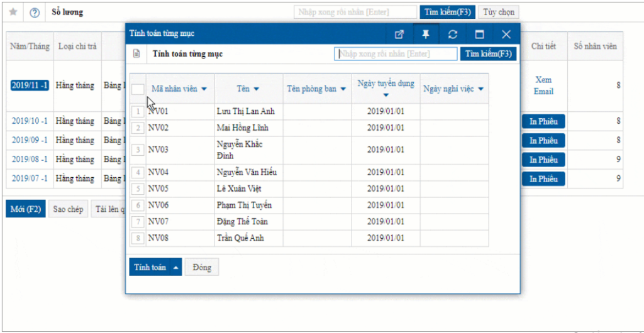The image size is (644, 333).
Task: Click the dialog search input field
Action: point(396,54)
